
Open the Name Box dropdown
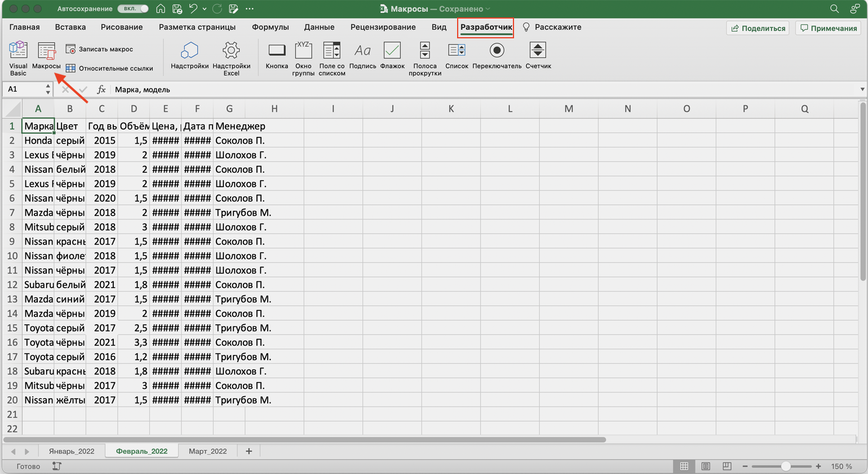(48, 89)
